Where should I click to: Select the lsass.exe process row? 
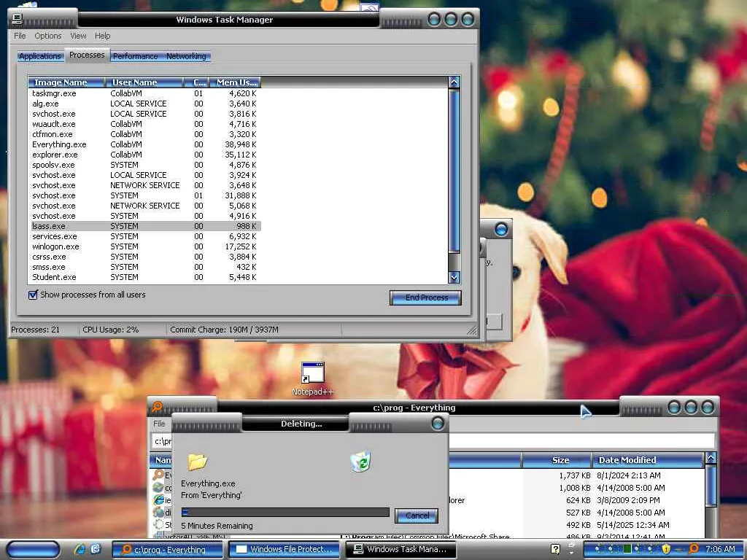point(144,226)
